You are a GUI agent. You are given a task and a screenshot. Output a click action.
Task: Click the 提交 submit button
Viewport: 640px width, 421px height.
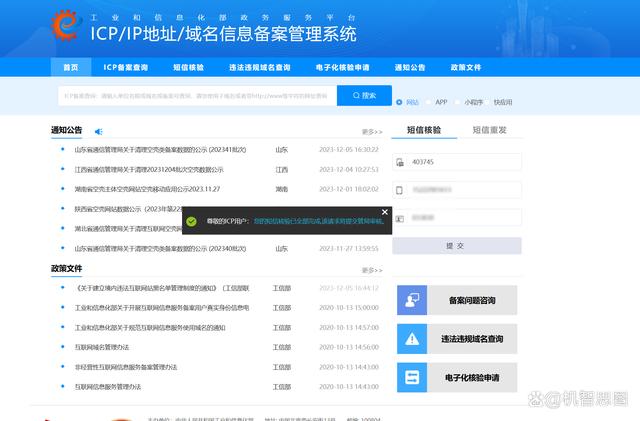pyautogui.click(x=455, y=245)
